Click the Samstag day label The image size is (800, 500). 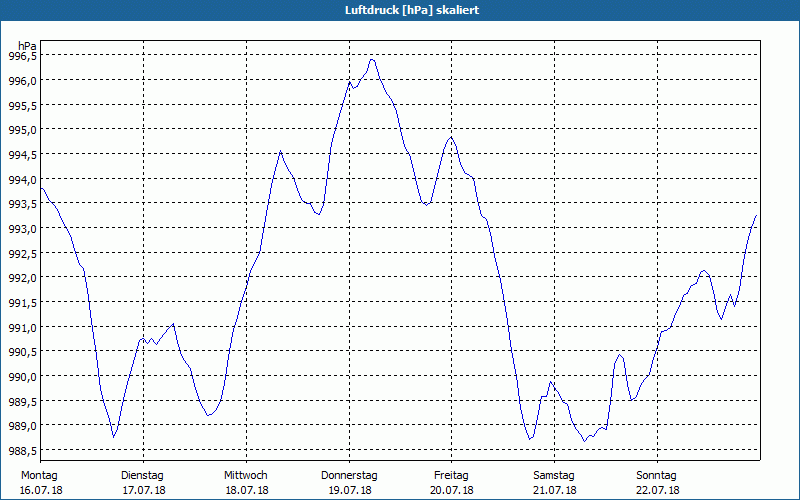554,476
